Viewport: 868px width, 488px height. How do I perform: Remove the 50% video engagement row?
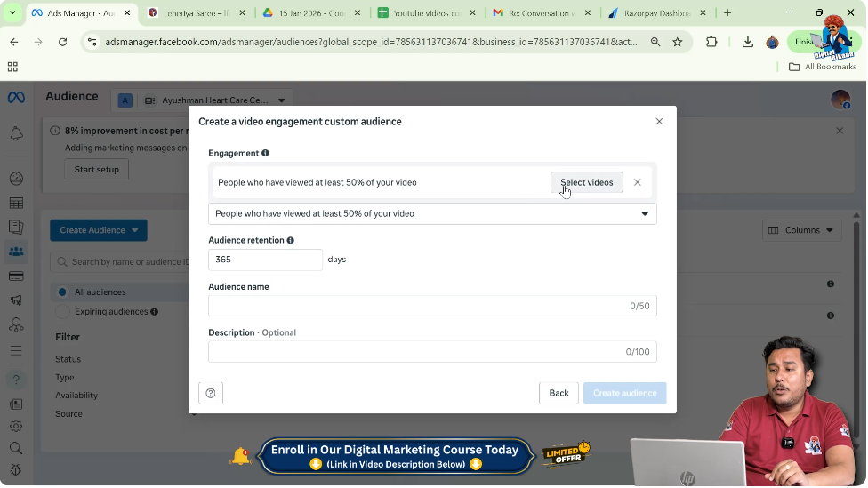638,182
